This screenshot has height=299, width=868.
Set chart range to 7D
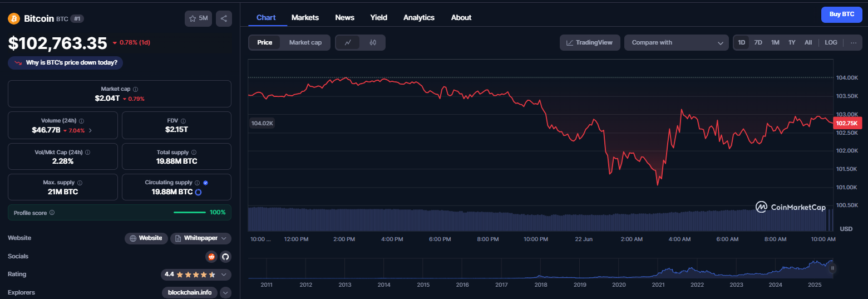click(x=758, y=42)
